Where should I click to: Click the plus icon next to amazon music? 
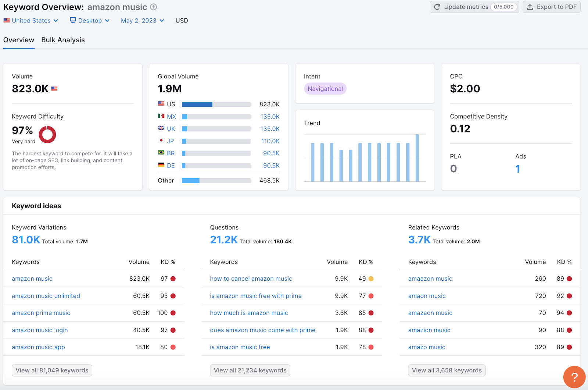(153, 7)
